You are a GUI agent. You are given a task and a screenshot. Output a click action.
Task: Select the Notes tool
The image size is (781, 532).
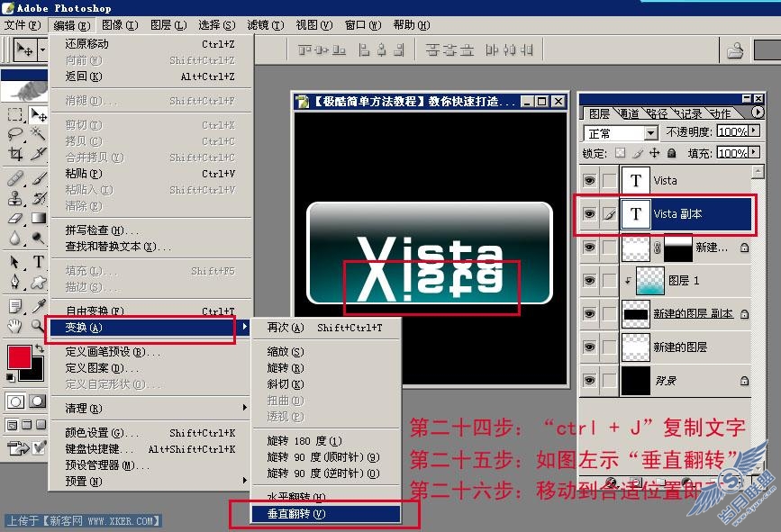[x=15, y=306]
